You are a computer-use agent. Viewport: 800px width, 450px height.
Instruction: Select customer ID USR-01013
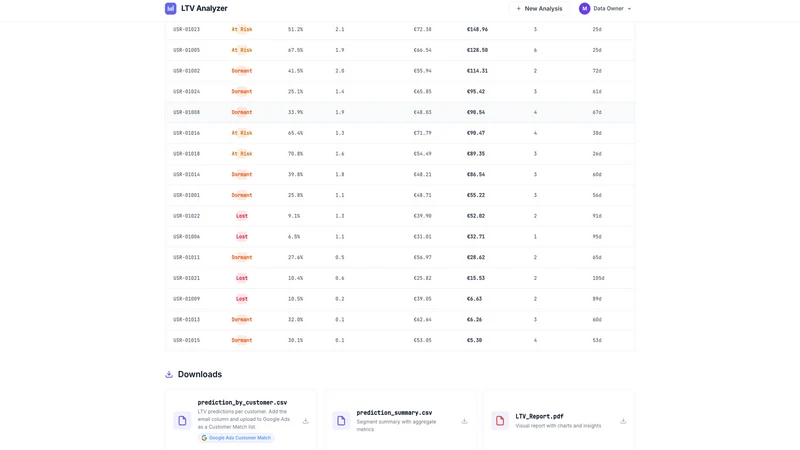click(186, 320)
